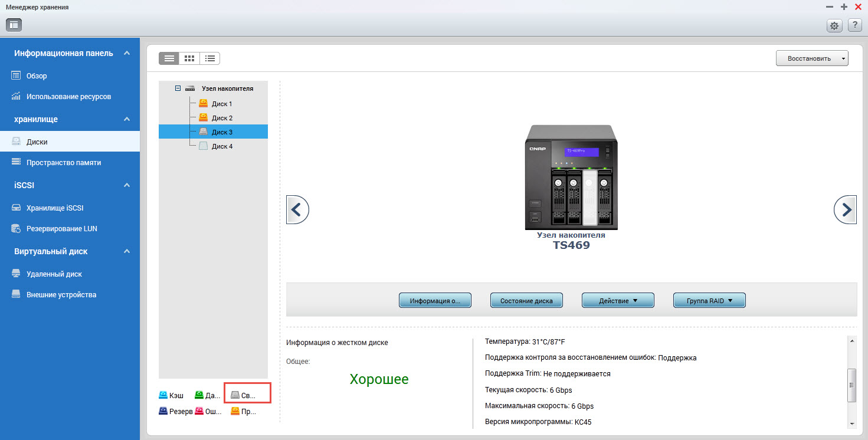
Task: Open Пространство памяти in sidebar
Action: pos(63,162)
